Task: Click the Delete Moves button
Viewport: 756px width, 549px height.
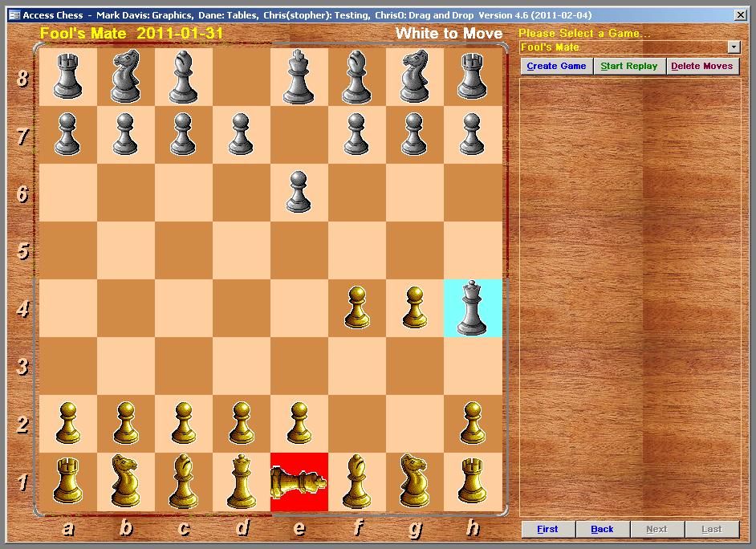Action: point(702,66)
